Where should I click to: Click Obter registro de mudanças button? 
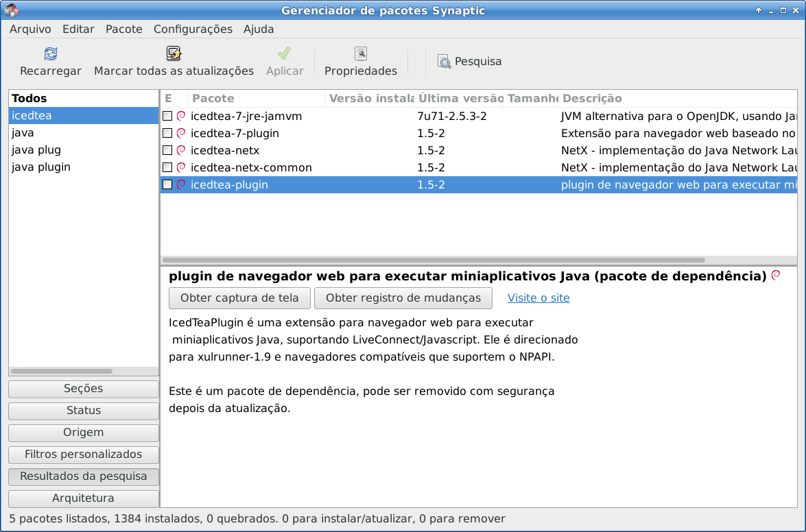point(403,298)
